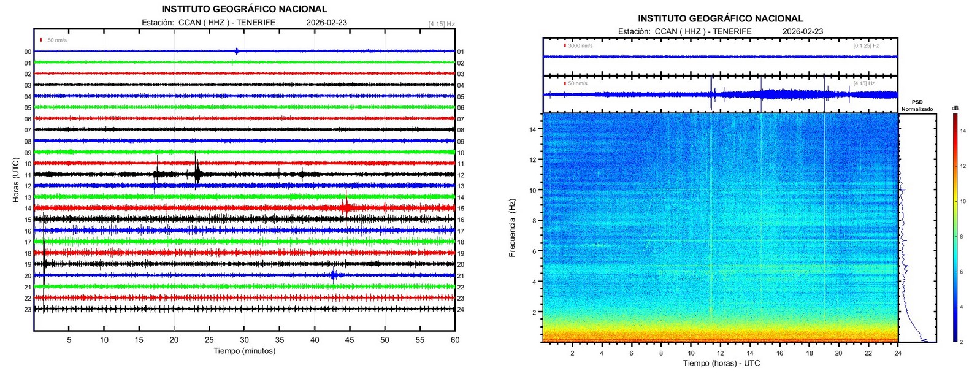Click the right INSTITUTO GEOGRÁFICO NACIONAL title
Screen dimensions: 980x387
click(x=720, y=18)
